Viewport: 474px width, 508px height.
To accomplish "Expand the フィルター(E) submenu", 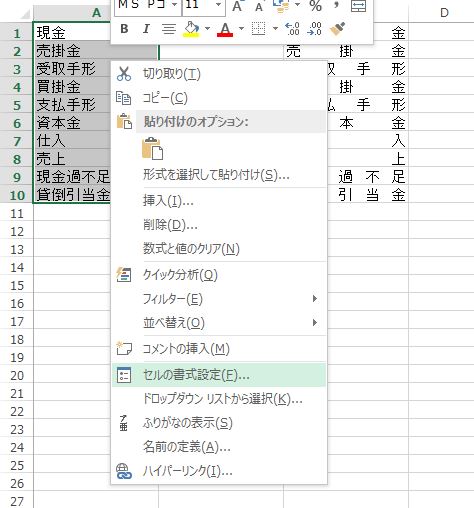I will 219,299.
